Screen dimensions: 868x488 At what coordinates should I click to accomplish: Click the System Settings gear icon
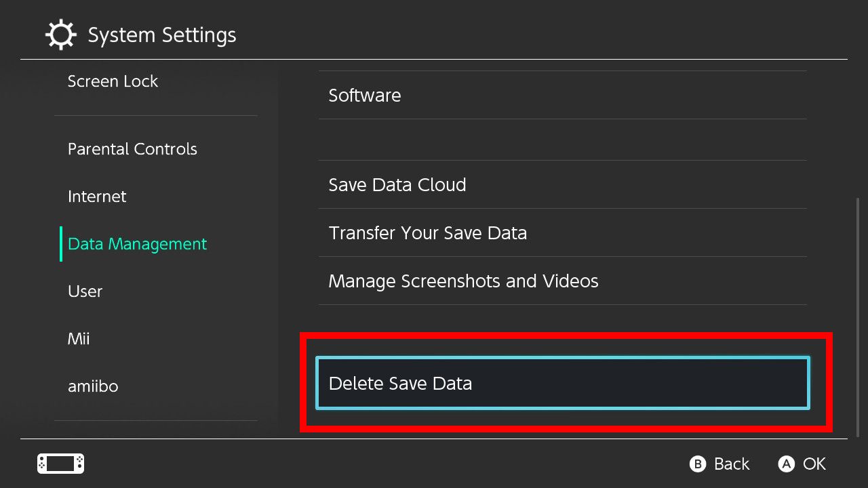tap(61, 35)
